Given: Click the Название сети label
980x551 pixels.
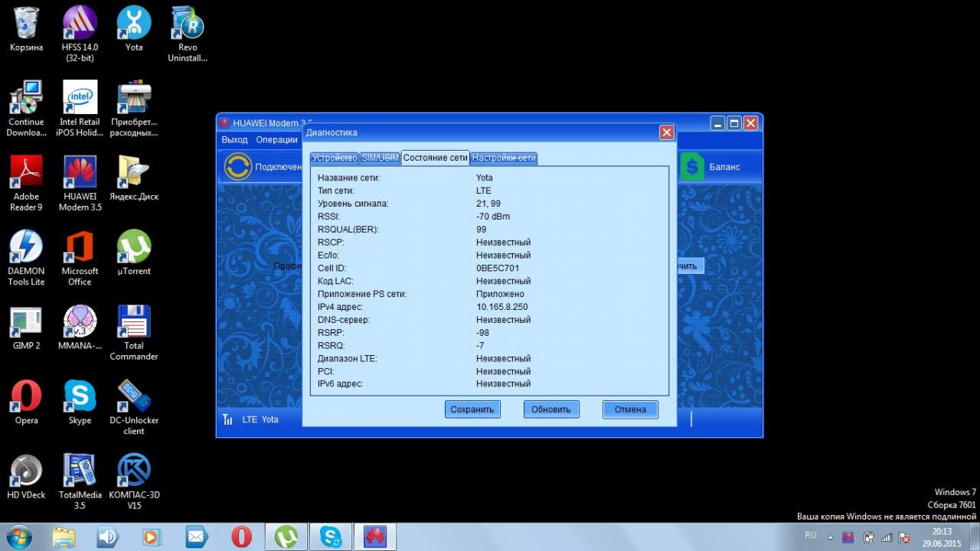Looking at the screenshot, I should [x=348, y=178].
